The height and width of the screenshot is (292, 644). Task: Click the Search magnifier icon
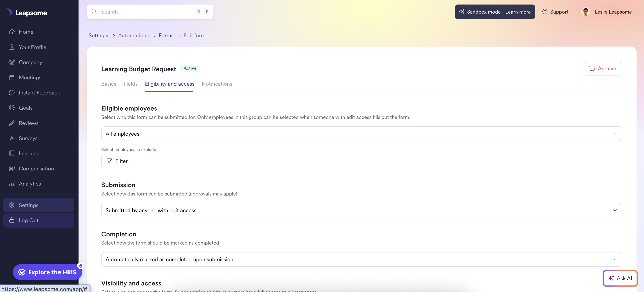click(x=94, y=12)
